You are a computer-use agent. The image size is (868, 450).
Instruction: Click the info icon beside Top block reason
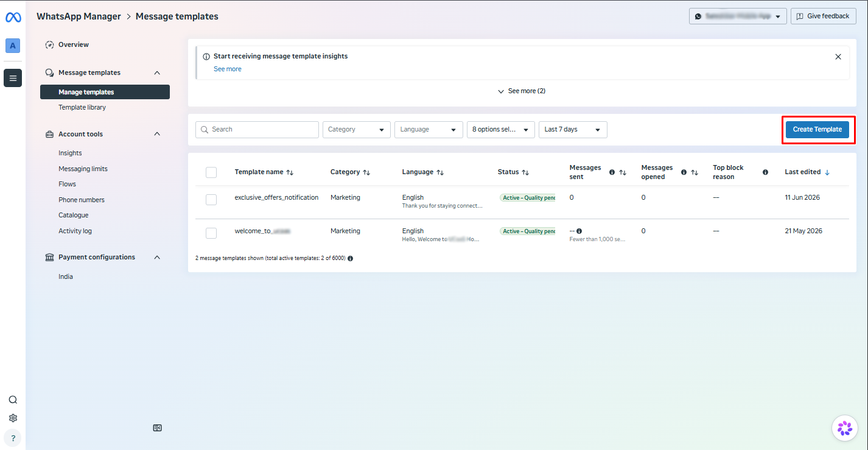pyautogui.click(x=765, y=172)
